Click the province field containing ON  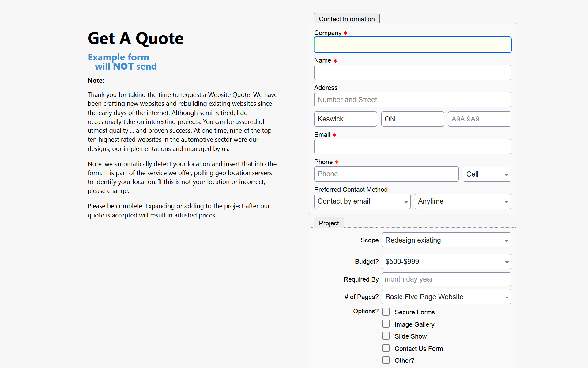413,119
